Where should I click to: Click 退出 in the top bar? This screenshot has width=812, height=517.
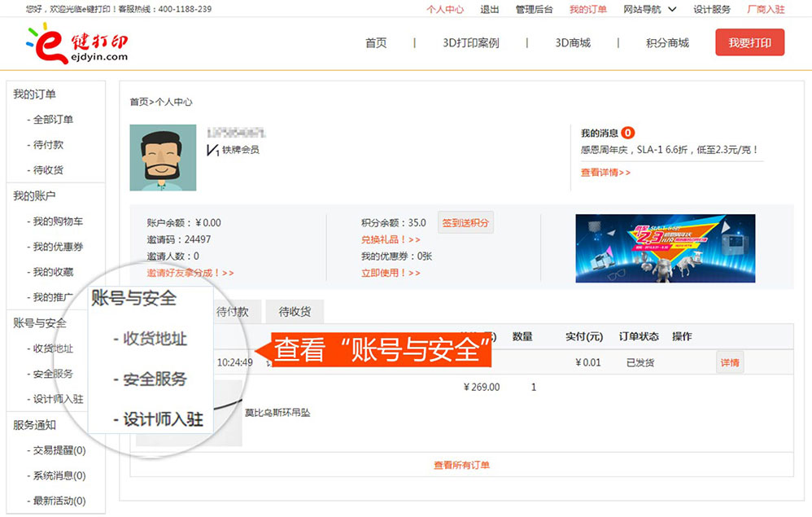pyautogui.click(x=490, y=9)
